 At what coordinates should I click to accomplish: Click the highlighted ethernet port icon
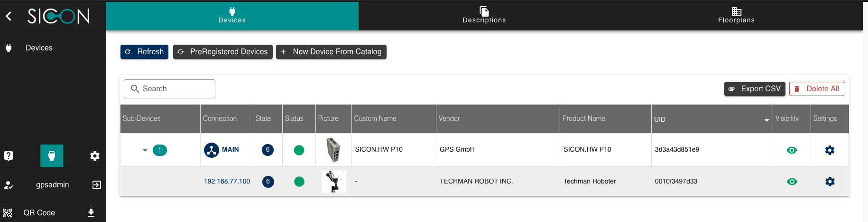pyautogui.click(x=52, y=156)
